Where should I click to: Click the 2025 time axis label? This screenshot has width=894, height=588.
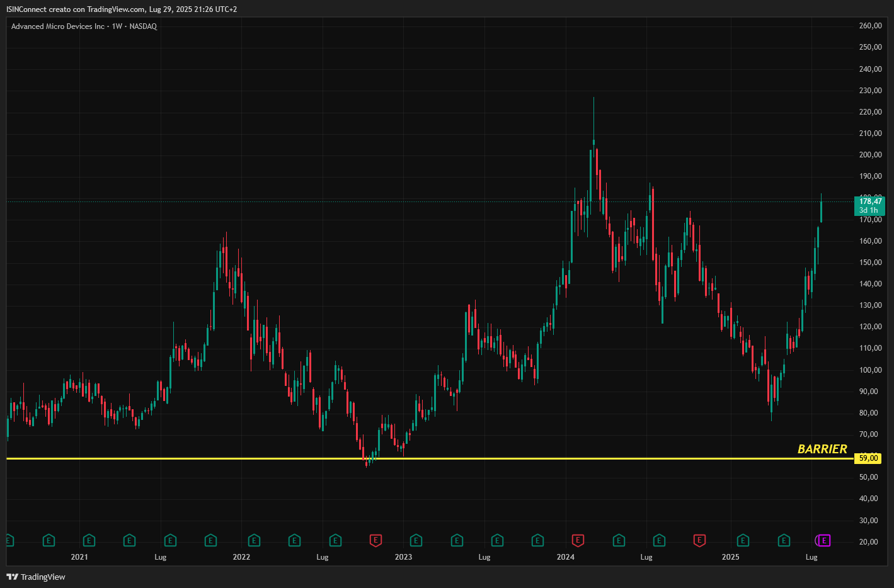click(x=731, y=557)
